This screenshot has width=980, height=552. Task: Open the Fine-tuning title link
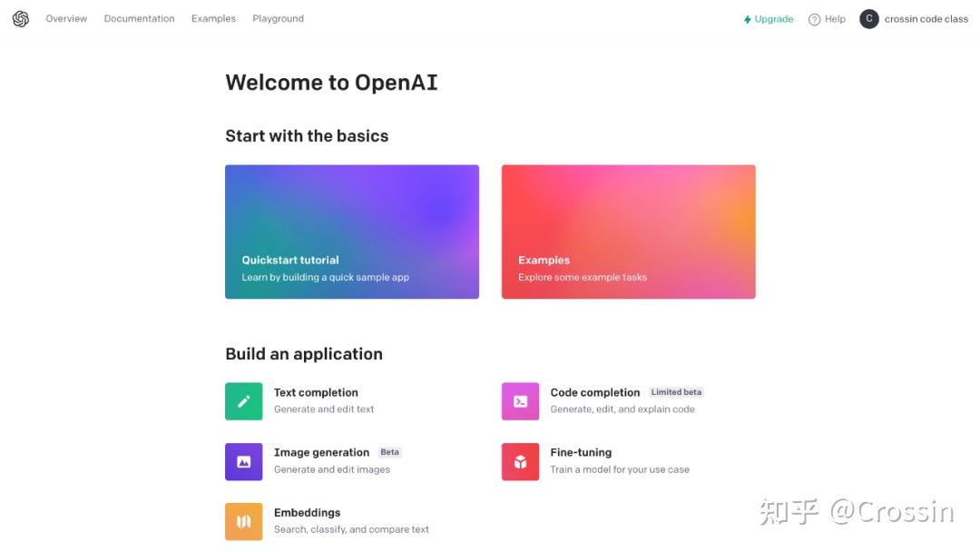coord(581,453)
